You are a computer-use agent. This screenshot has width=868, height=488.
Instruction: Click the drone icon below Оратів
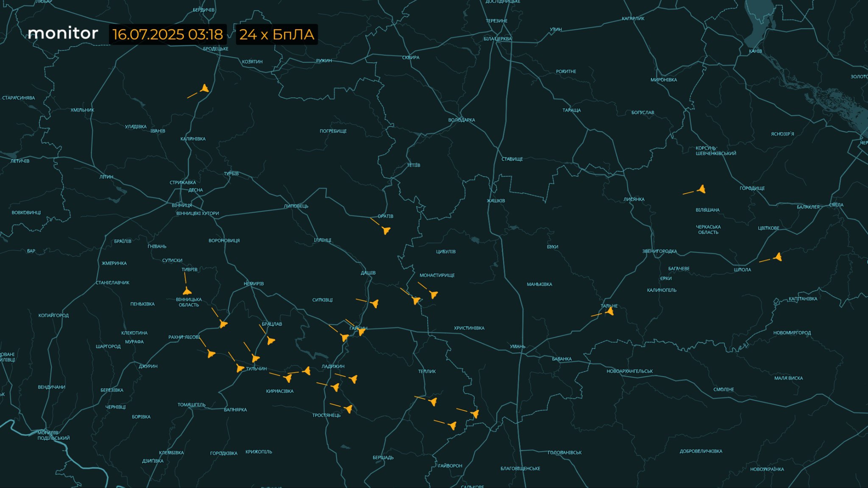point(386,230)
